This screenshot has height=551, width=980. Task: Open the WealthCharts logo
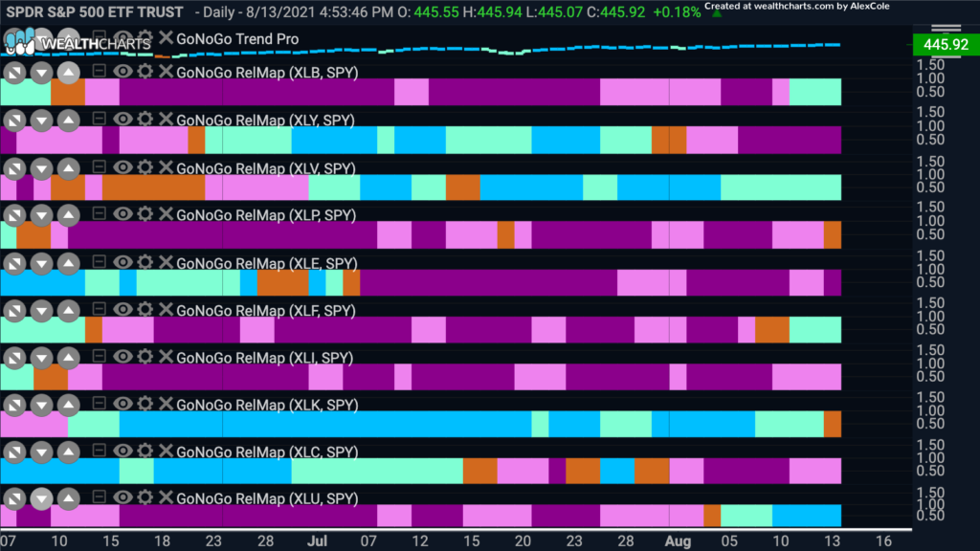click(x=78, y=42)
